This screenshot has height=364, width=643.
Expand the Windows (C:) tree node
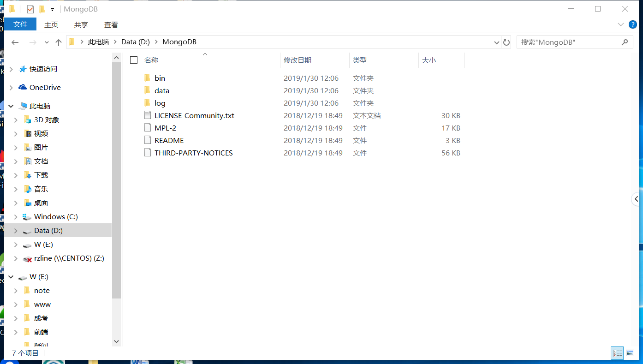click(16, 217)
